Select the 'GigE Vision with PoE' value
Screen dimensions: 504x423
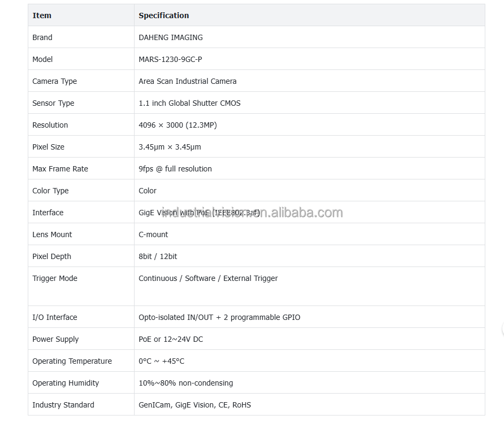[x=199, y=213]
